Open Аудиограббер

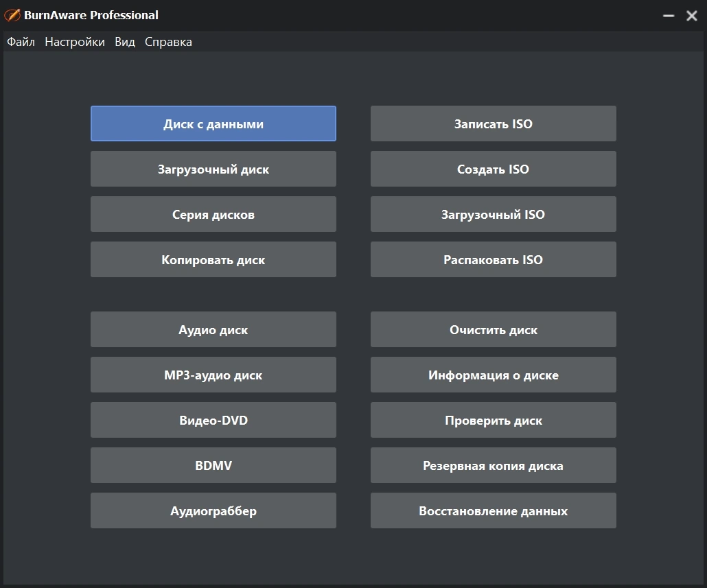[x=213, y=510]
